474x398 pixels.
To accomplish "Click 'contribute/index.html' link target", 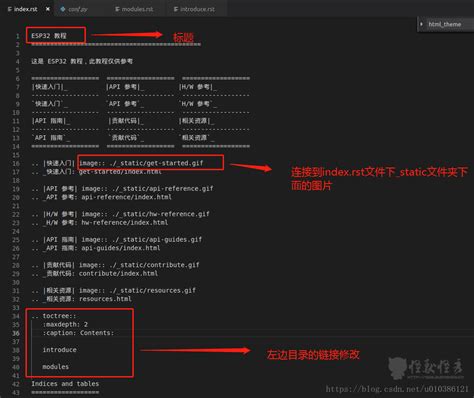I will click(118, 274).
